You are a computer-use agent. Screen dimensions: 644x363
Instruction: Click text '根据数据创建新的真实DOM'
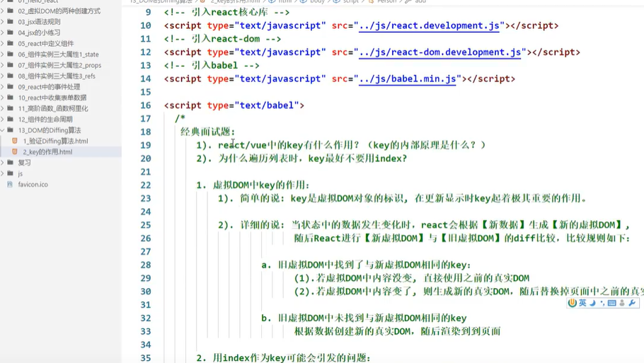[352, 331]
